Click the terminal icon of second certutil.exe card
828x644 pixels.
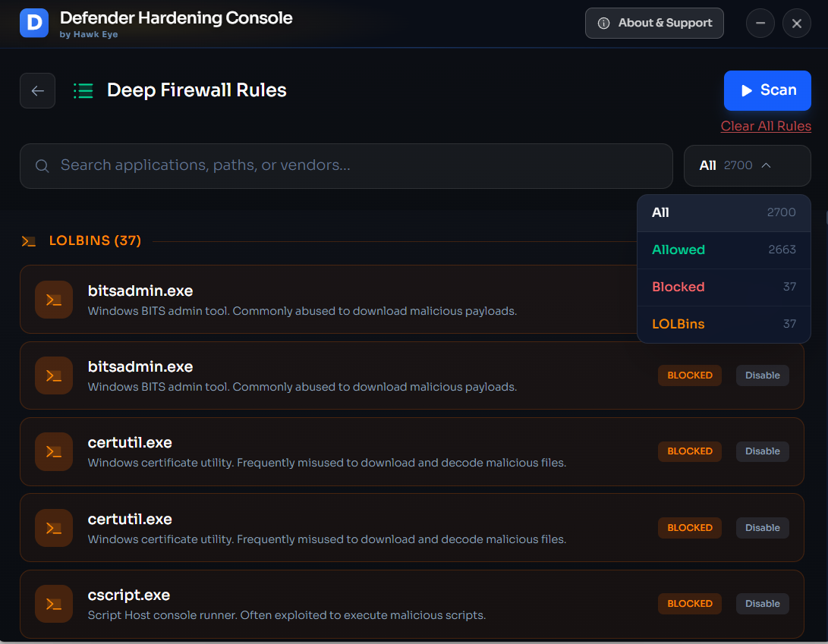pyautogui.click(x=54, y=528)
